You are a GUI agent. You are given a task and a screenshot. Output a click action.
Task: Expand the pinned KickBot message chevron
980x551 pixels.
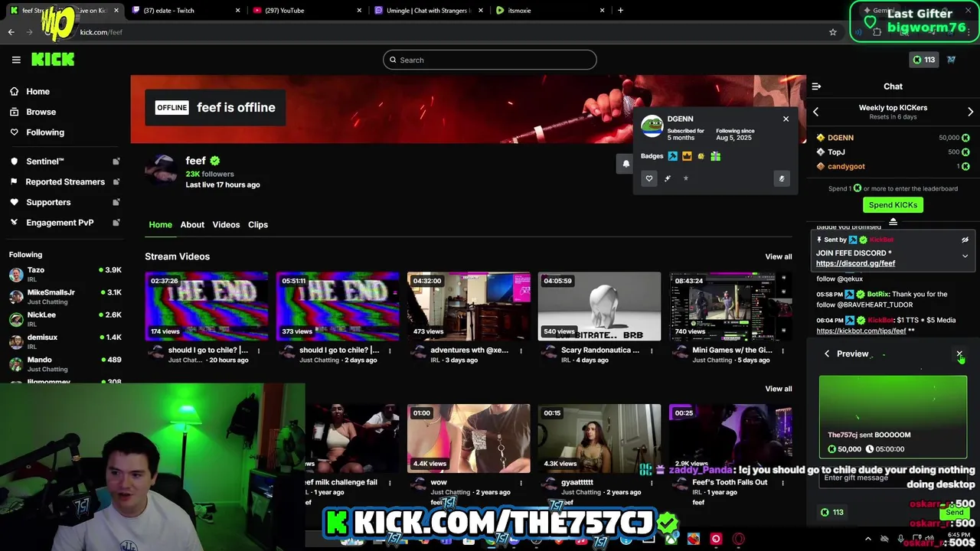point(965,256)
